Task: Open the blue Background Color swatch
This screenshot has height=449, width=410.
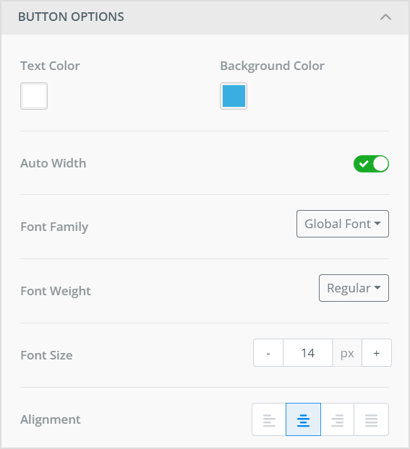Action: (234, 96)
